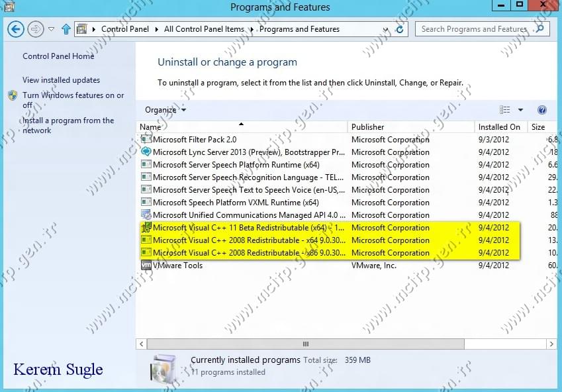Select Visual C++ 2008 Redistributable x86 row

coord(347,252)
